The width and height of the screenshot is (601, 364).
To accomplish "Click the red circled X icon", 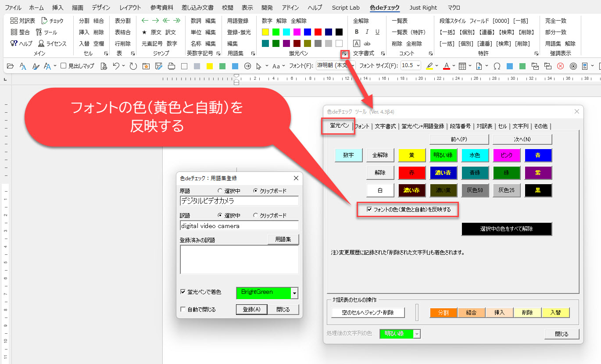I will (560, 66).
